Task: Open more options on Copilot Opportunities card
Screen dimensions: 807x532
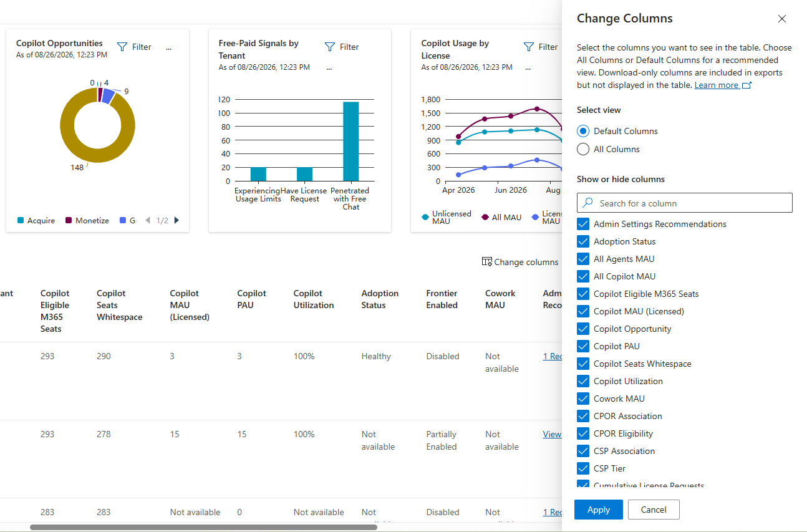Action: [168, 48]
